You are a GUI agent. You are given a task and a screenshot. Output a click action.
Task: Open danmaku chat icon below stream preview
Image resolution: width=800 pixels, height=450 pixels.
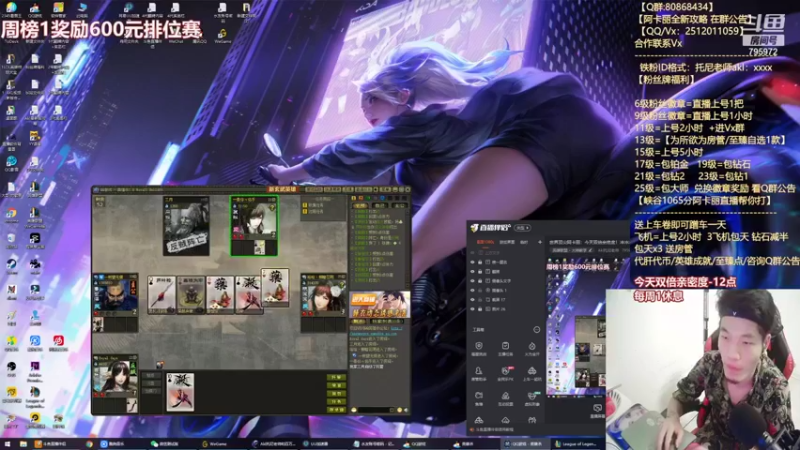pos(597,410)
